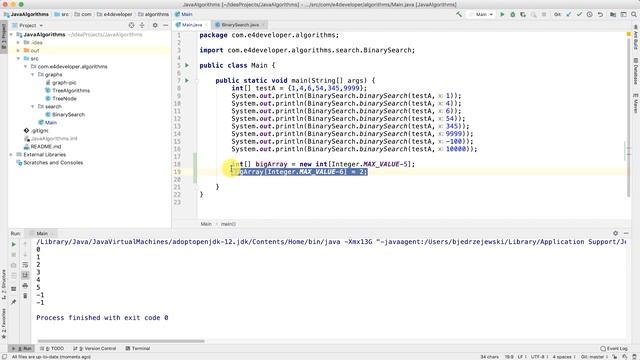Hide the Project panel with minus icon

pos(165,25)
